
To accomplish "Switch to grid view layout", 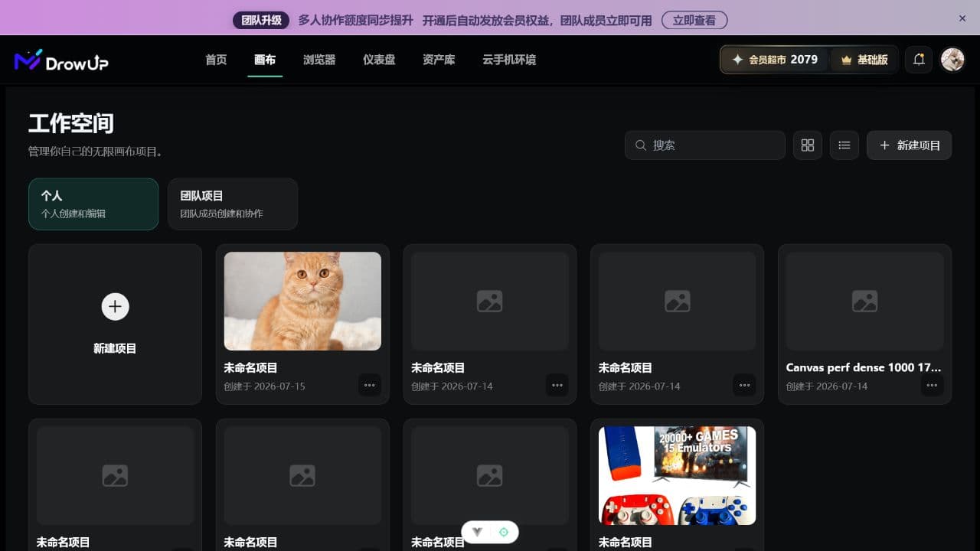I will pos(808,145).
